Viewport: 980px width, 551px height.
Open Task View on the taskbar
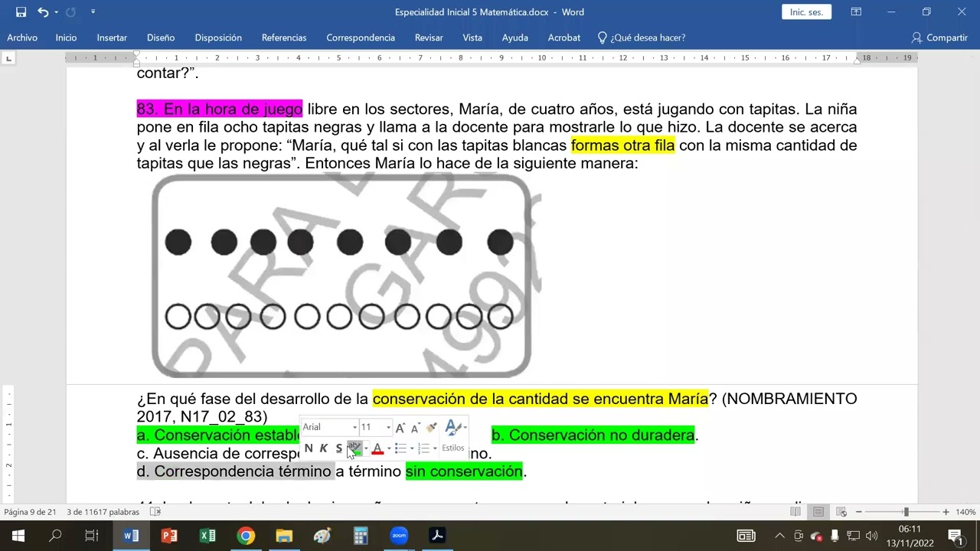point(92,536)
